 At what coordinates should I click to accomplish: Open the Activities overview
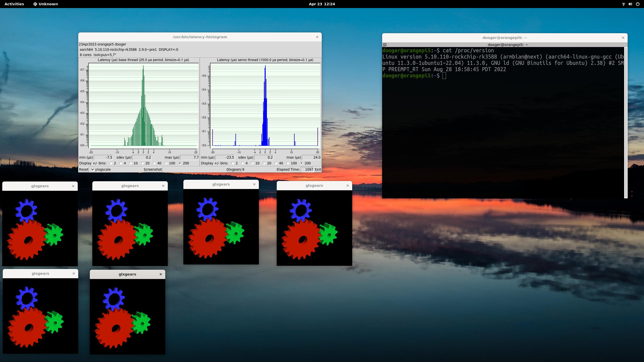[x=14, y=4]
